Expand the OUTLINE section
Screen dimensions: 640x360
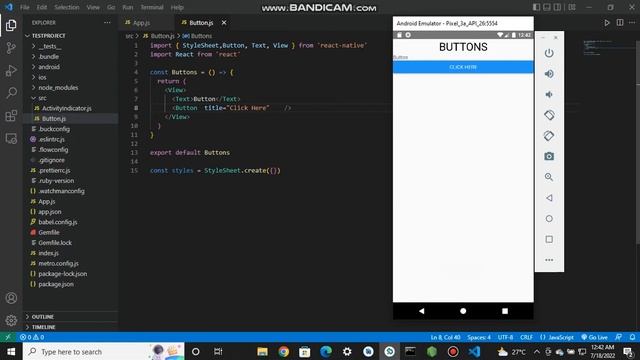click(x=42, y=317)
